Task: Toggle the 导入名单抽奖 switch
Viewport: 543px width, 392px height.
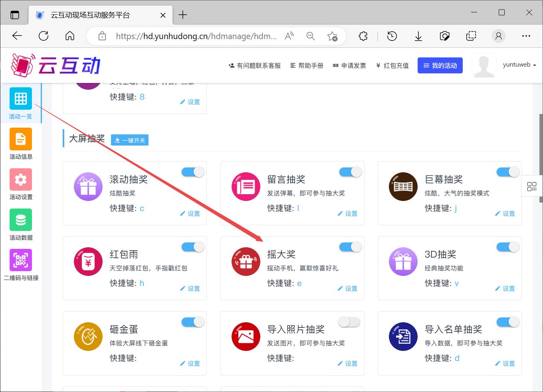Action: click(508, 322)
